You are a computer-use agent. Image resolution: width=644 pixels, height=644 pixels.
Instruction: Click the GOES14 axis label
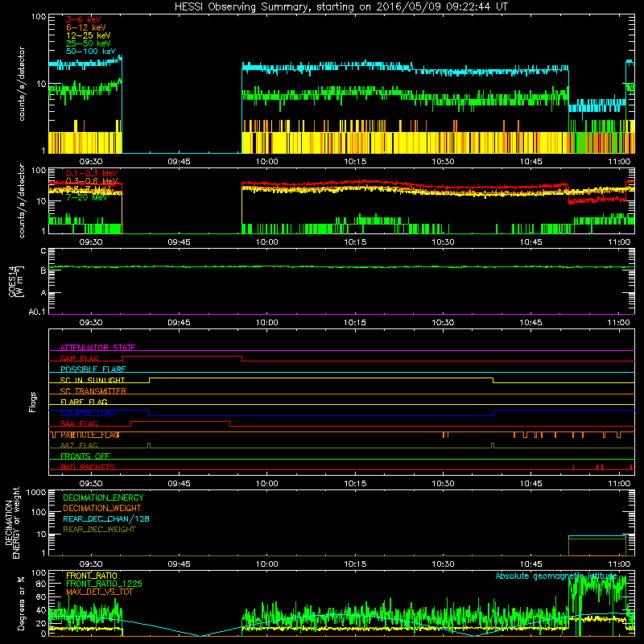click(x=13, y=282)
